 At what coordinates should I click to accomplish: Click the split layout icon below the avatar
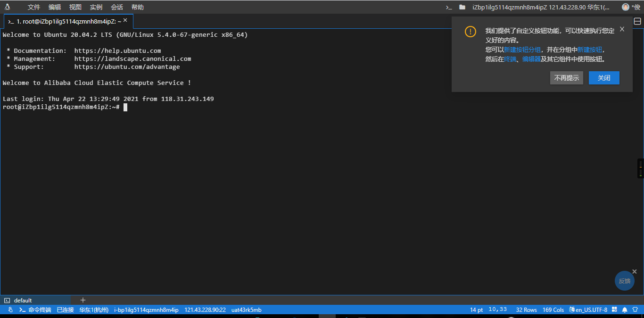[637, 21]
